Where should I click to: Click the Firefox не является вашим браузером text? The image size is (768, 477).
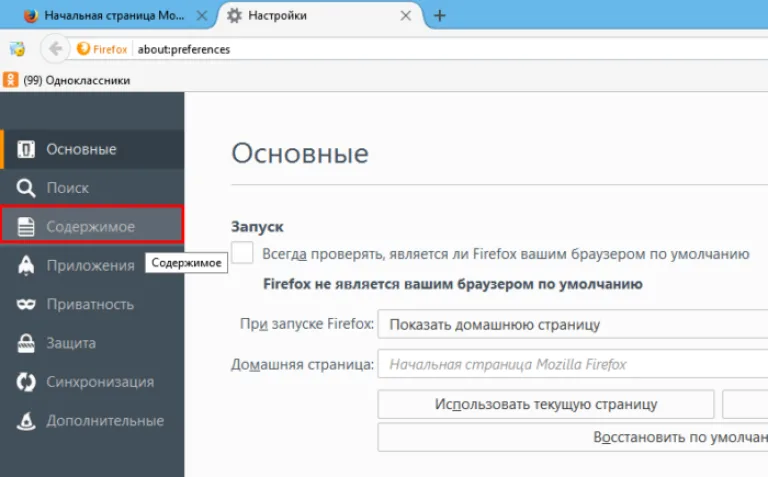coord(453,284)
